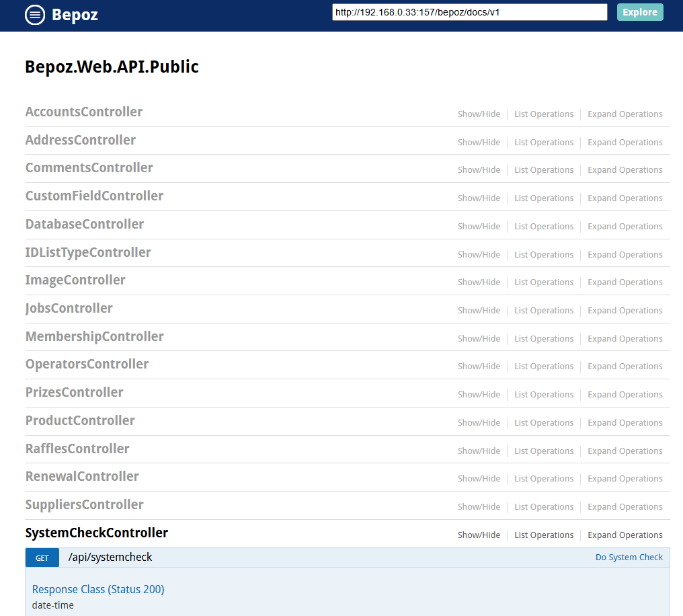Expand the DatabaseController section
This screenshot has width=683, height=616.
tap(85, 224)
